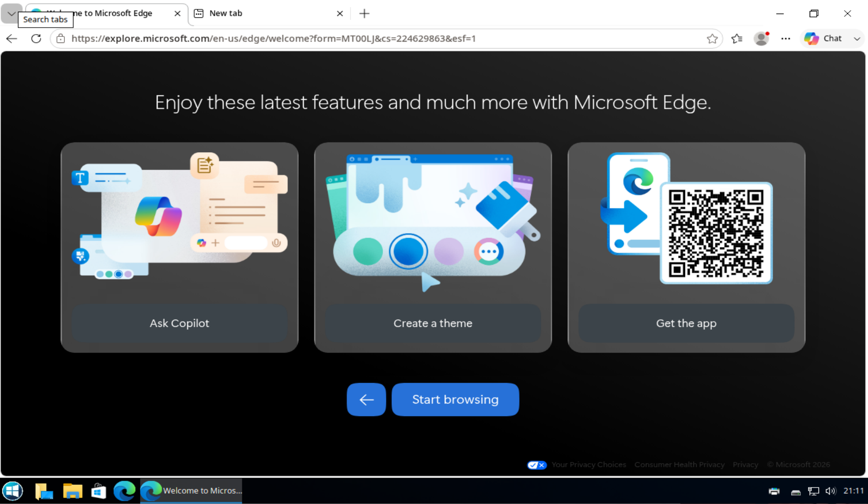Click the Ask Copilot button
Image resolution: width=868 pixels, height=504 pixels.
click(x=179, y=323)
